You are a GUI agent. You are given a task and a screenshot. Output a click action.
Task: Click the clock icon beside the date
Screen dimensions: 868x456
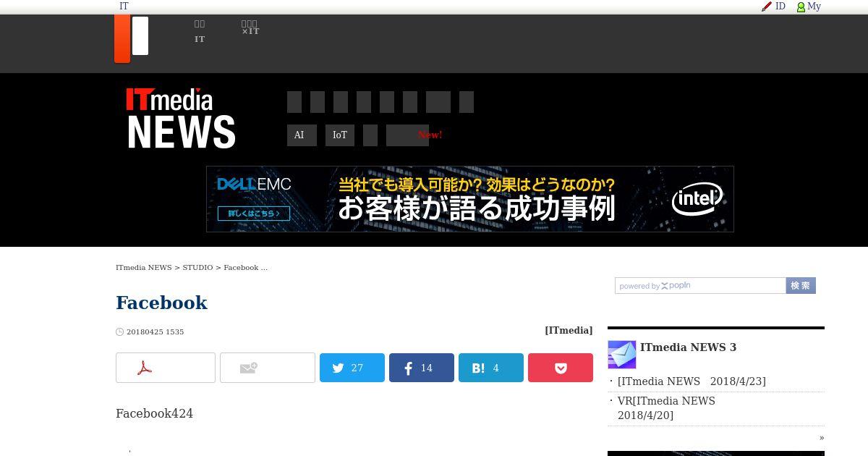tap(120, 332)
